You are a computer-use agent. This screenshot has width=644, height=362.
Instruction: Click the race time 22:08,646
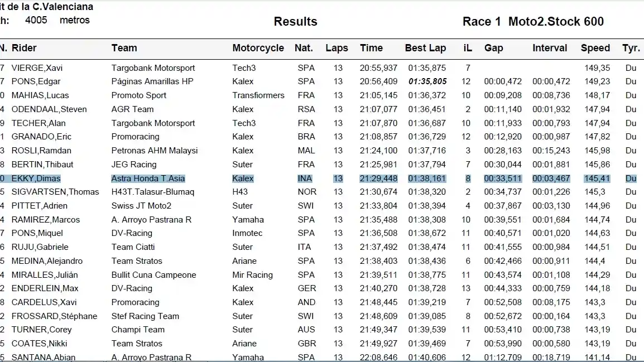[378, 357]
